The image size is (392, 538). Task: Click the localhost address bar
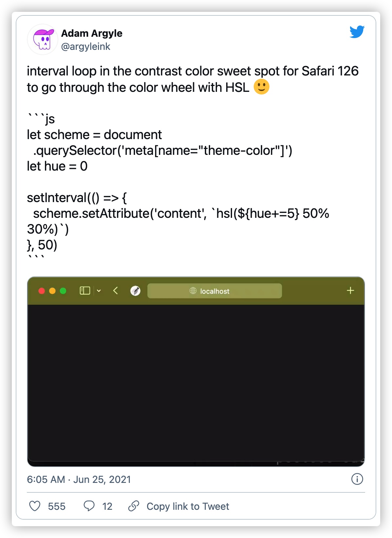pyautogui.click(x=215, y=291)
